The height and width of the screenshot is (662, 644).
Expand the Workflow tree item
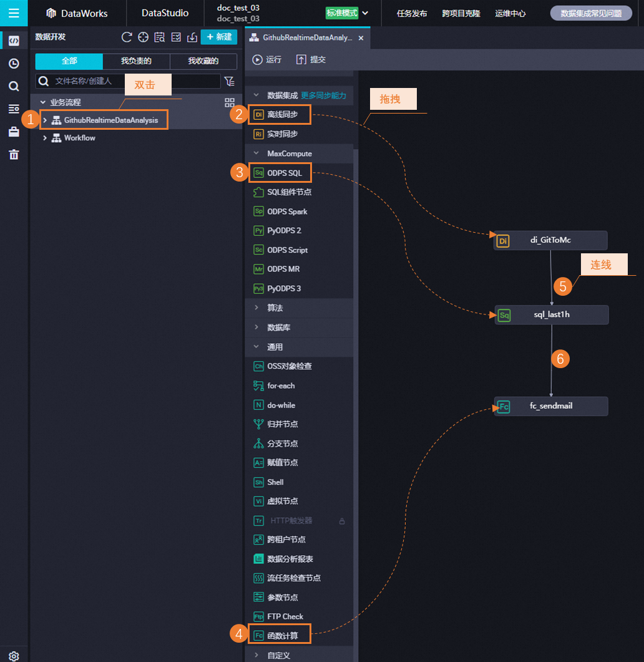tap(45, 138)
